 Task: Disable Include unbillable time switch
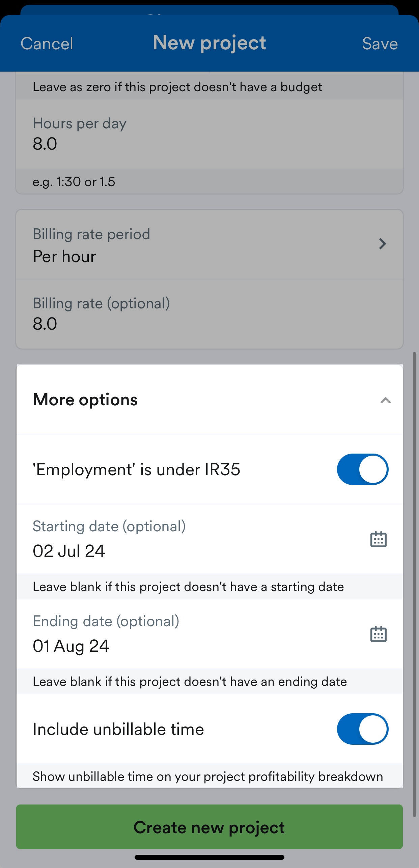click(363, 729)
